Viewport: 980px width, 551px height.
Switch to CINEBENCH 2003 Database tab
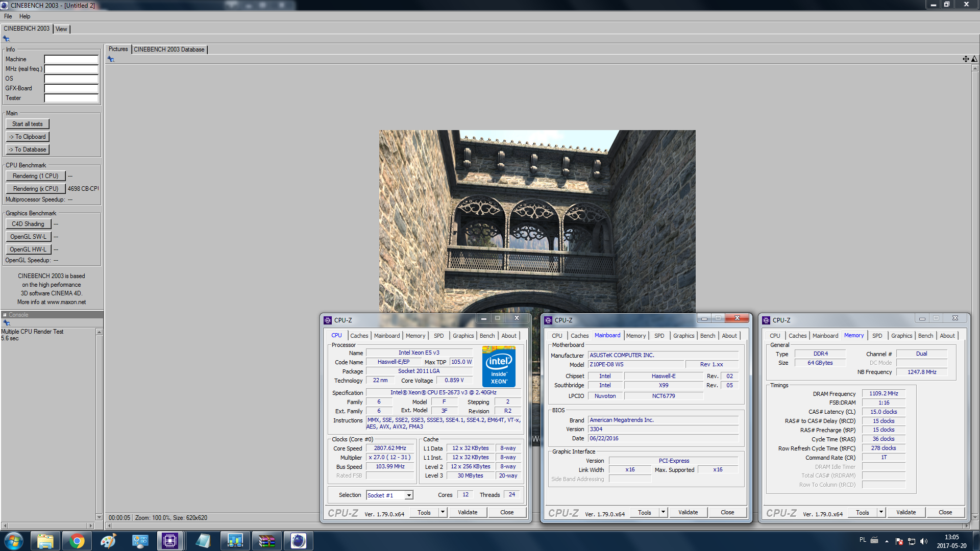coord(169,49)
